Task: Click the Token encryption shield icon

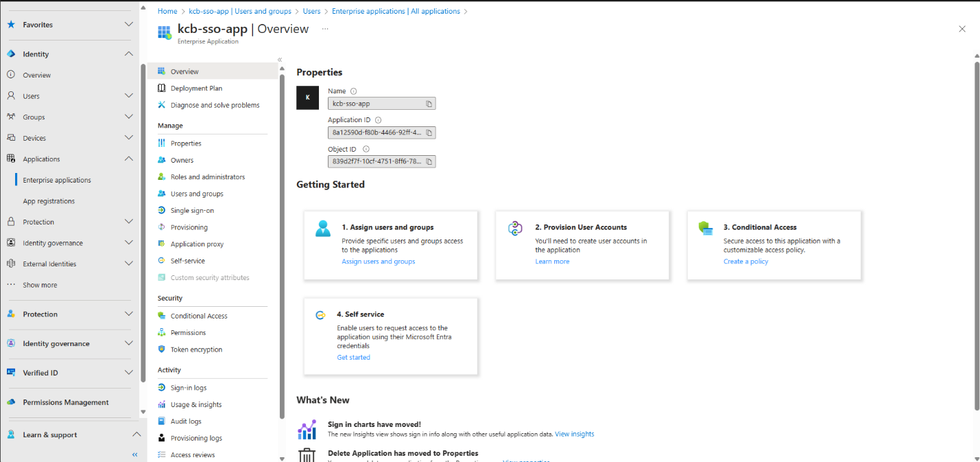Action: click(x=162, y=349)
